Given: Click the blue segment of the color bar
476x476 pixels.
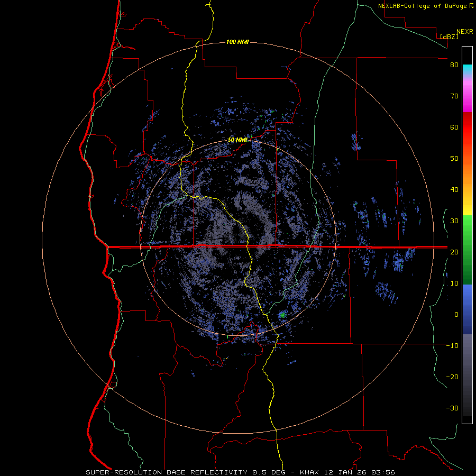Looking at the screenshot, I should tap(467, 309).
